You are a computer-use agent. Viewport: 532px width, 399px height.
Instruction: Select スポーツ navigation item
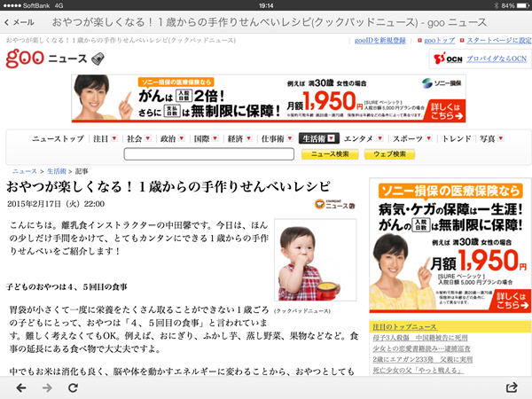(x=408, y=139)
